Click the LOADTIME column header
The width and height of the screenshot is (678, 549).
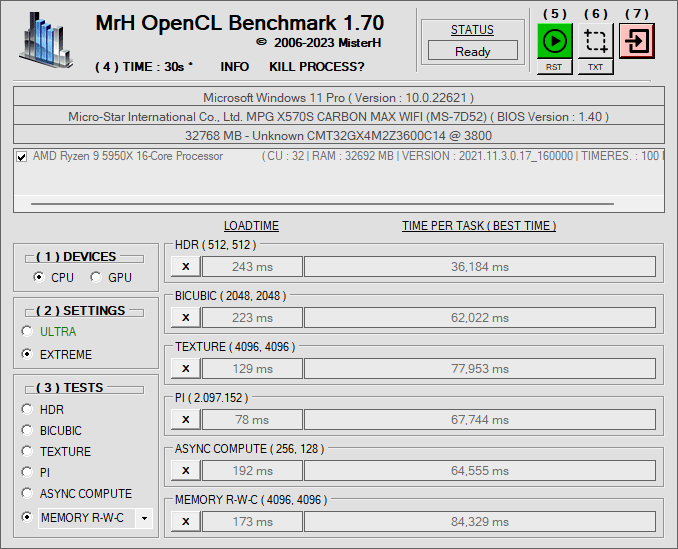tap(251, 226)
